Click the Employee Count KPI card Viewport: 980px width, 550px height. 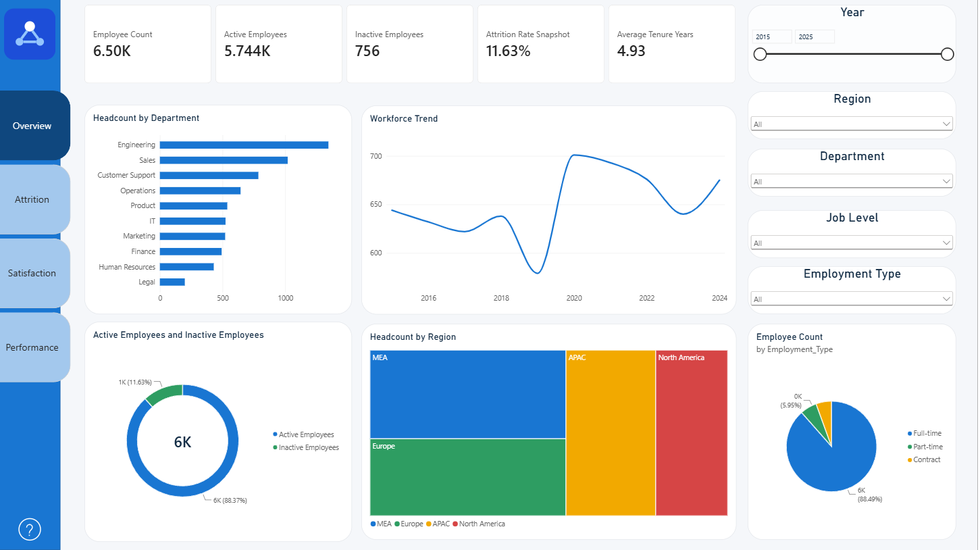coord(148,44)
